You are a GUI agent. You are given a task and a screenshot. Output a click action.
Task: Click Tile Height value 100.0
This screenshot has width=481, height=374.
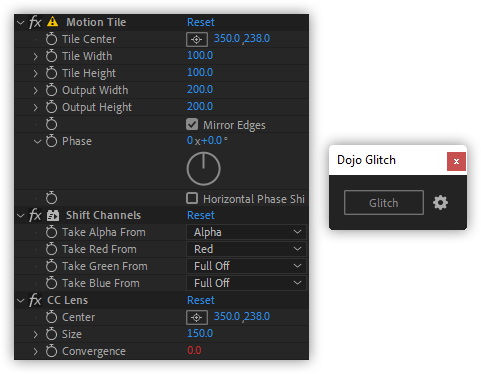tap(200, 72)
